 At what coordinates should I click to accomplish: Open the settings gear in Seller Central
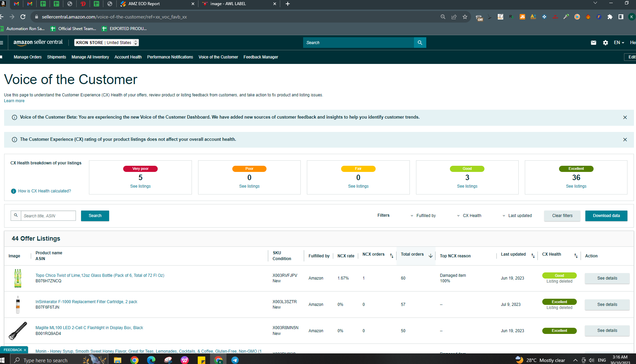point(606,43)
